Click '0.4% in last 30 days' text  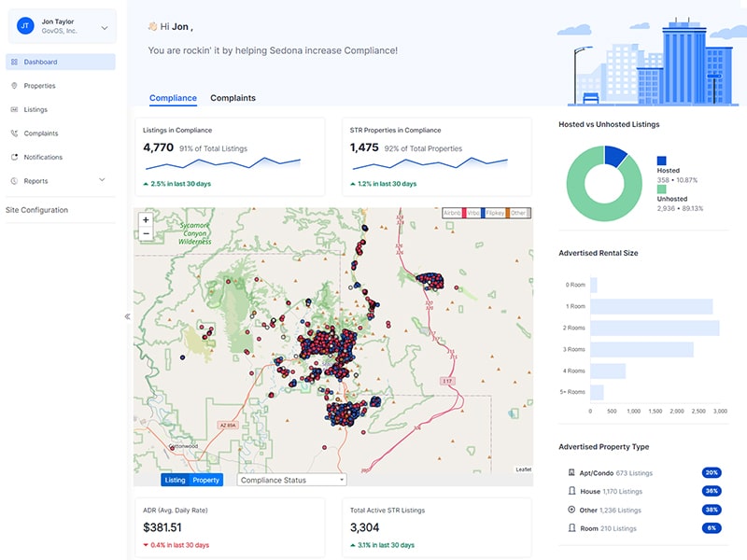179,545
